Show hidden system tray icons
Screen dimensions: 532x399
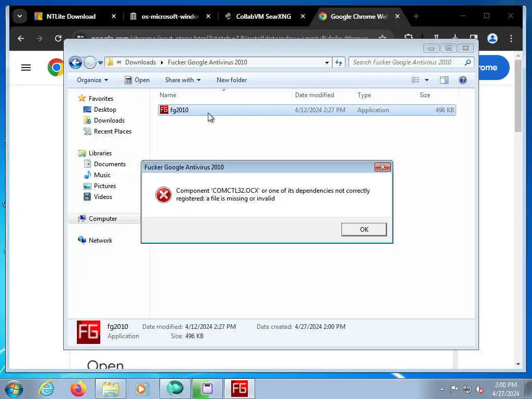point(442,390)
